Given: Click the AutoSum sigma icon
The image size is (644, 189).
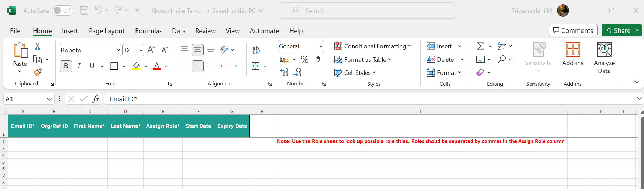Looking at the screenshot, I should tap(480, 46).
